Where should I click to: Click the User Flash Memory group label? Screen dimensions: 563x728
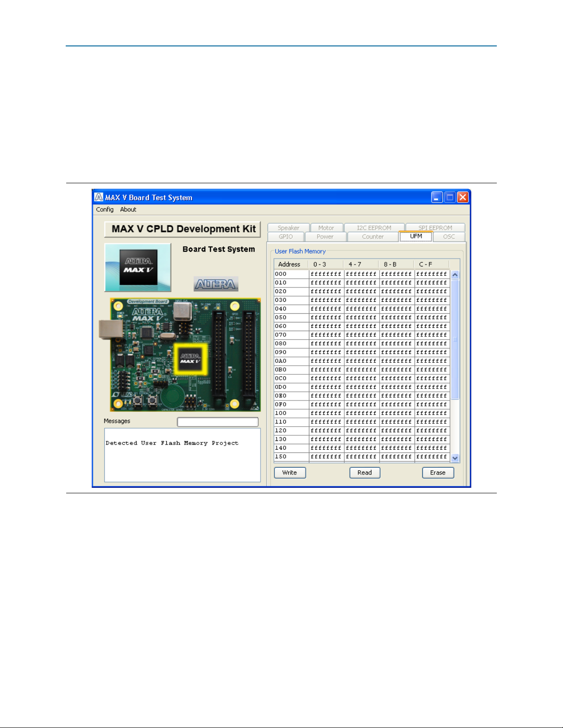[300, 252]
